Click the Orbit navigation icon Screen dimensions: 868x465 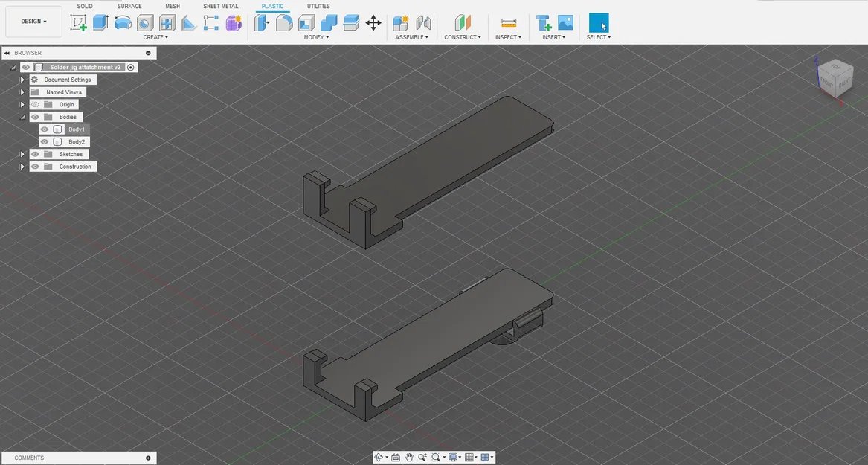click(x=379, y=458)
